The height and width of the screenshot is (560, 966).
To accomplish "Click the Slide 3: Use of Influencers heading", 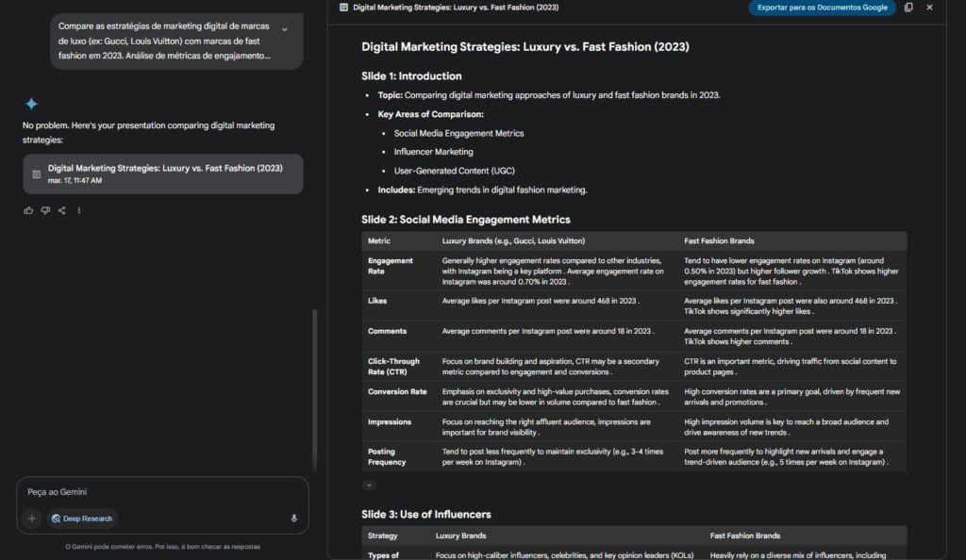I will pyautogui.click(x=426, y=514).
